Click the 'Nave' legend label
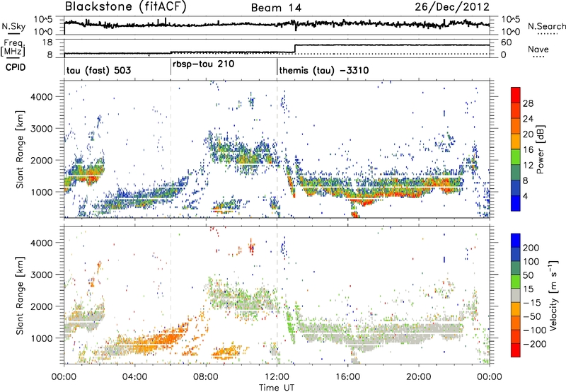 tap(538, 49)
